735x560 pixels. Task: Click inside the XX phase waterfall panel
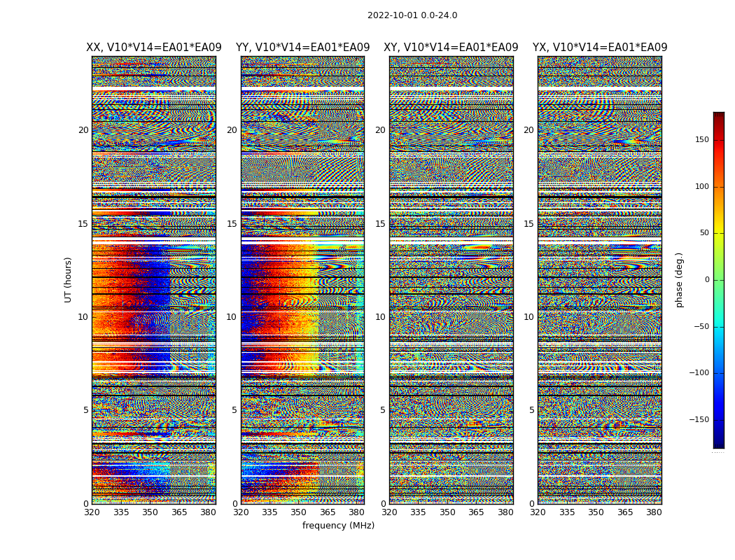[153, 280]
